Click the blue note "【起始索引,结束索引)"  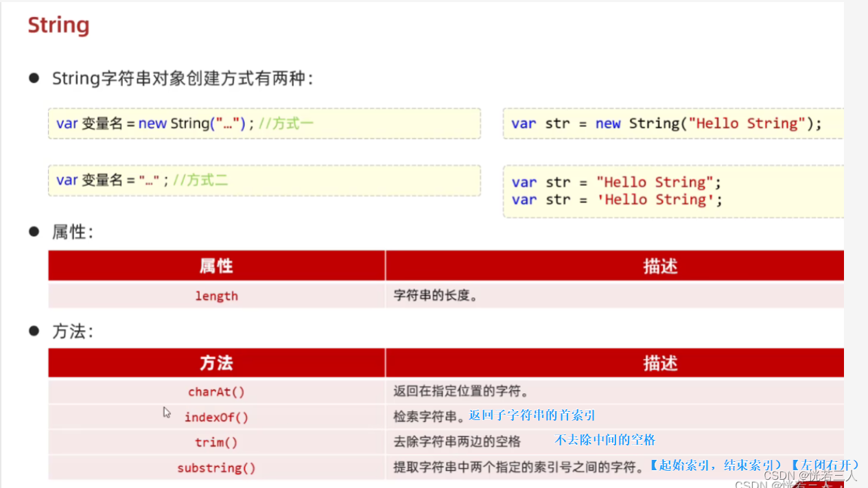click(x=716, y=465)
